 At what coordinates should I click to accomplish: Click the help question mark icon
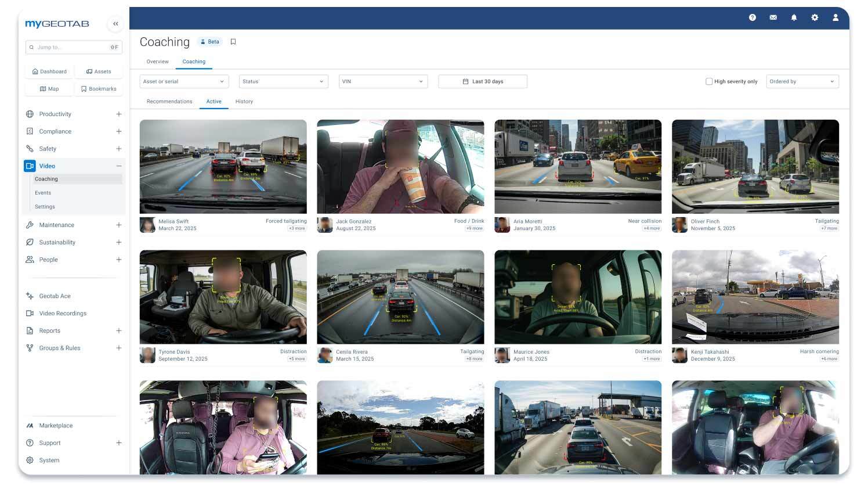pos(753,17)
